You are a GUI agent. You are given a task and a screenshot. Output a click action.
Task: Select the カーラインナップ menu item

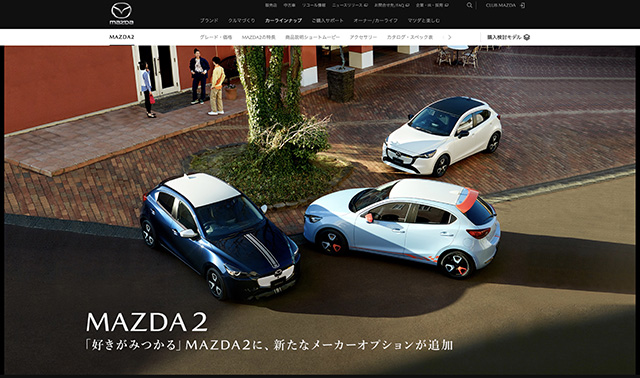(x=283, y=20)
